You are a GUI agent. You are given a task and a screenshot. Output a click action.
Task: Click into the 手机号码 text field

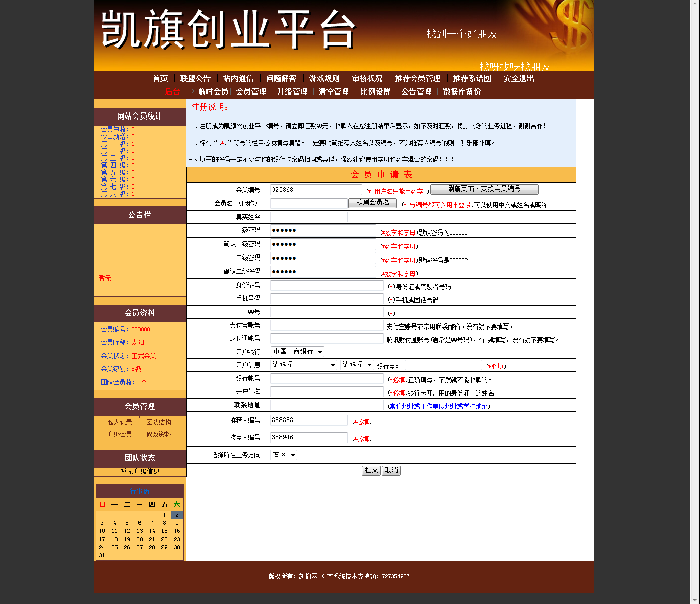(x=326, y=299)
